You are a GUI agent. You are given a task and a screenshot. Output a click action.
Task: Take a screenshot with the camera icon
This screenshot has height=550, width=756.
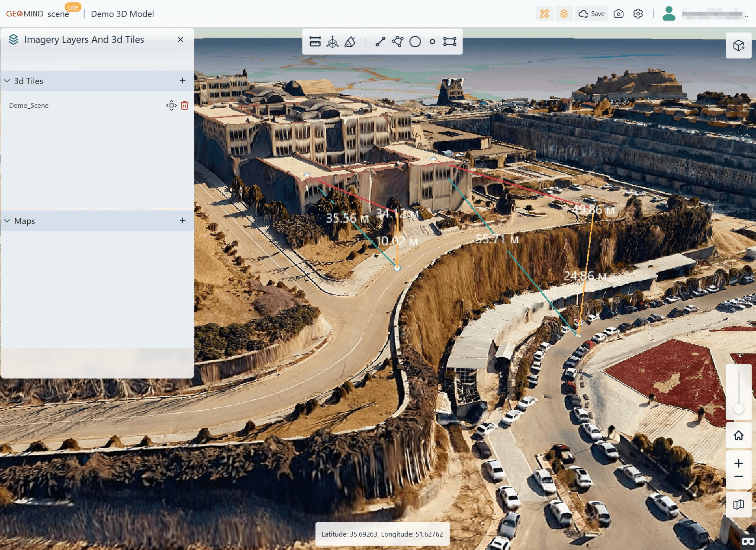pyautogui.click(x=618, y=13)
